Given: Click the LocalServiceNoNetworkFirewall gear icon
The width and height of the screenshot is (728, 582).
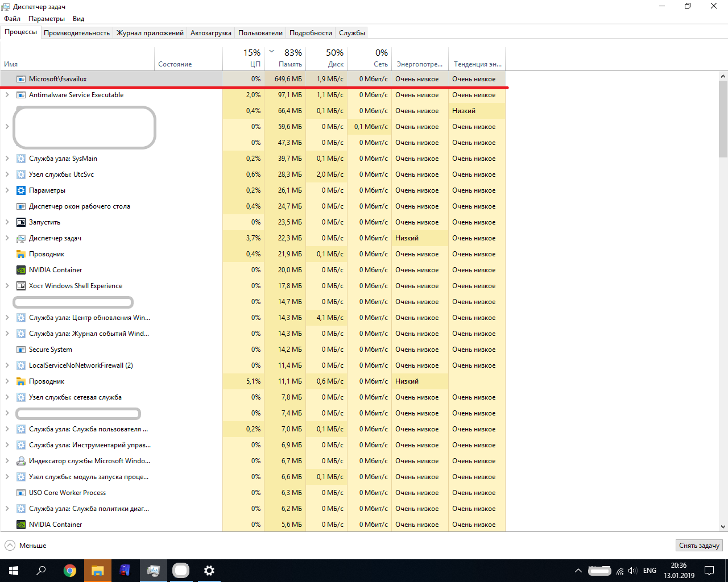Looking at the screenshot, I should click(x=21, y=365).
